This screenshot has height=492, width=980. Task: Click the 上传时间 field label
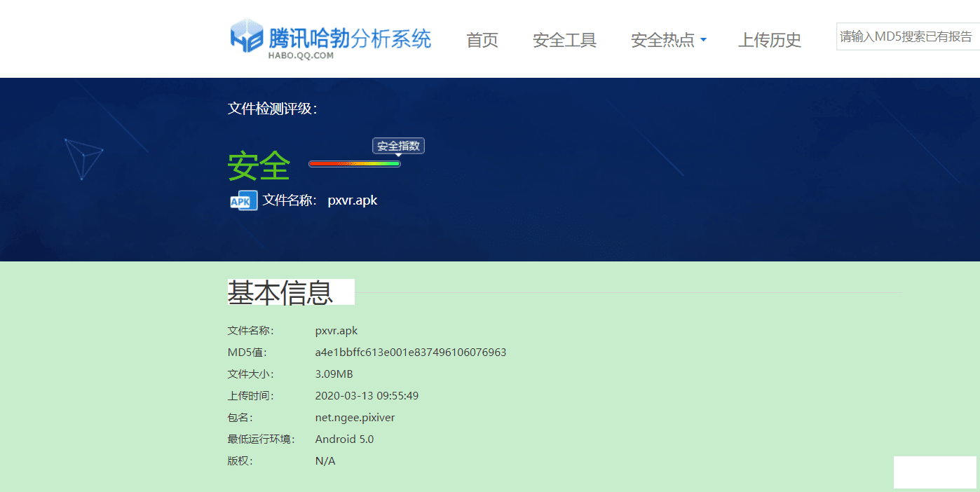click(250, 395)
